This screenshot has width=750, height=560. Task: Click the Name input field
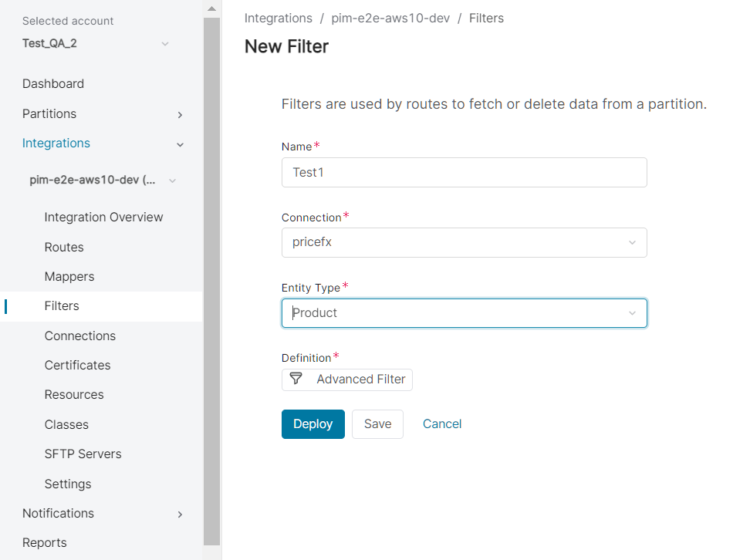[x=464, y=173]
